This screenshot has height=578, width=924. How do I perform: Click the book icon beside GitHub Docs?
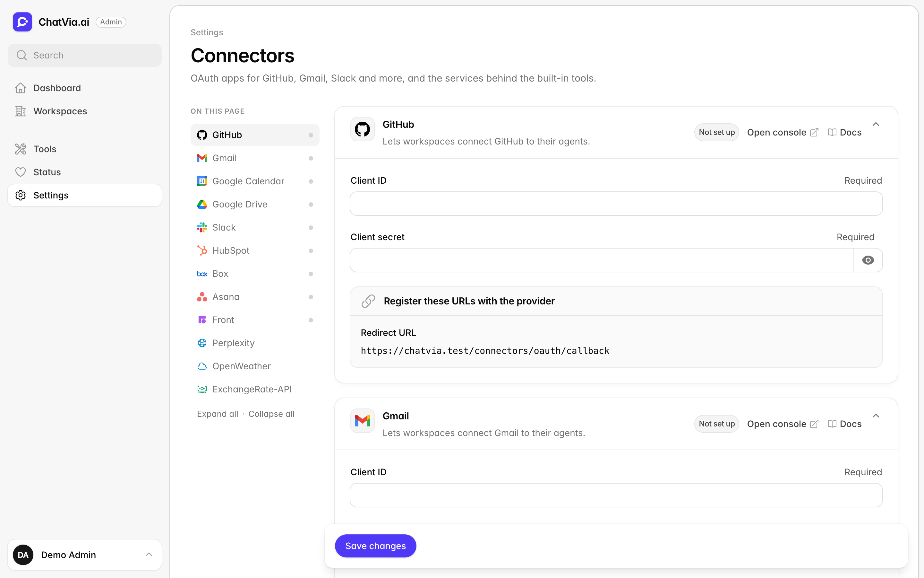(832, 132)
